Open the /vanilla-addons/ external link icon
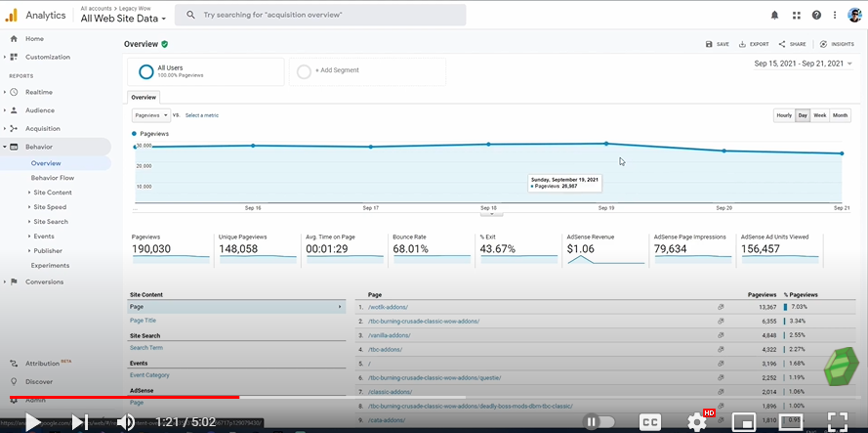 pos(721,335)
